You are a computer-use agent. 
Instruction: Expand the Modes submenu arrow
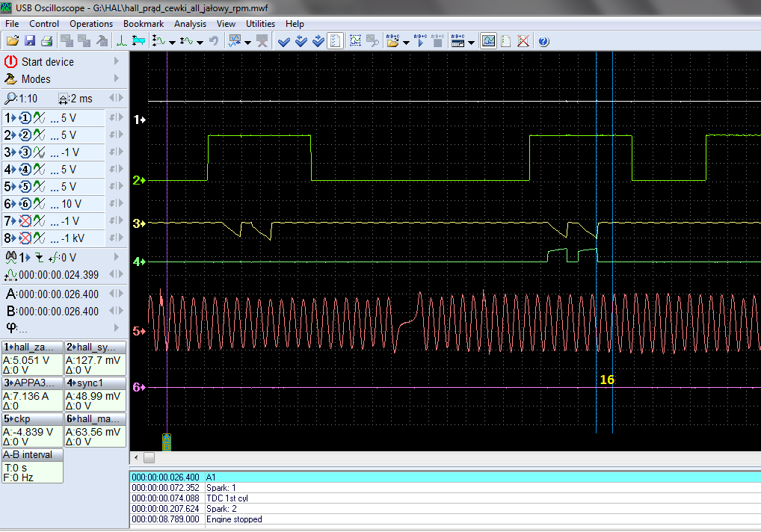pyautogui.click(x=116, y=78)
